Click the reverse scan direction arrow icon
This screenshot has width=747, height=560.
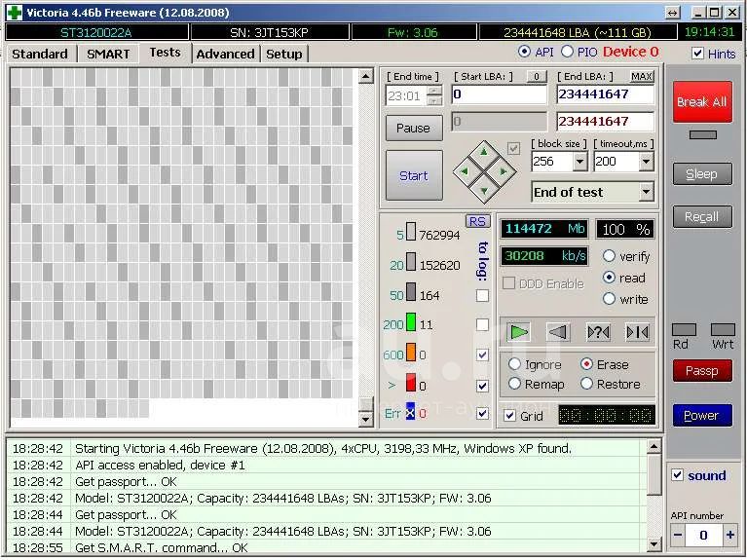(558, 332)
